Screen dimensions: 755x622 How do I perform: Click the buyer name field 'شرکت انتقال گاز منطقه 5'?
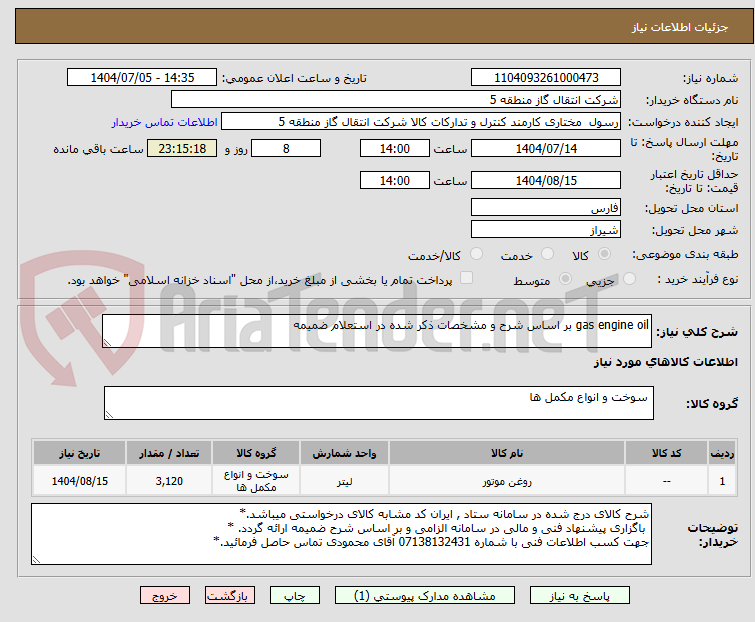pos(396,100)
